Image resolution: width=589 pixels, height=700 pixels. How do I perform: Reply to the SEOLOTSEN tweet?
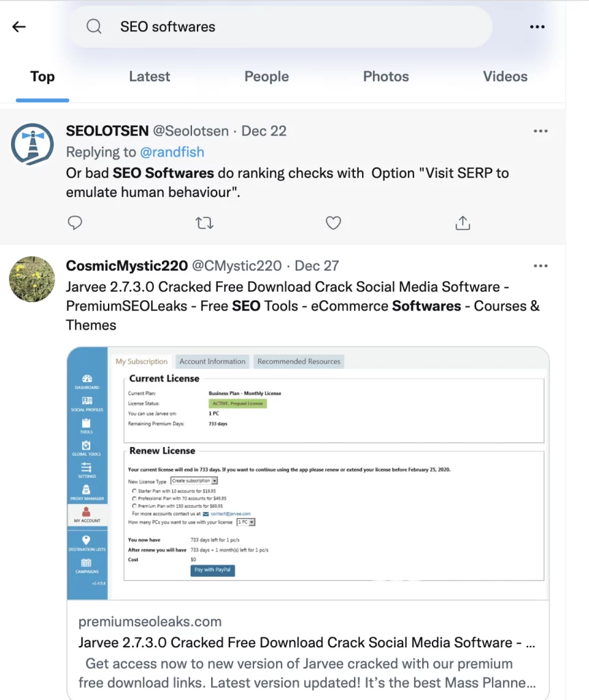(75, 222)
